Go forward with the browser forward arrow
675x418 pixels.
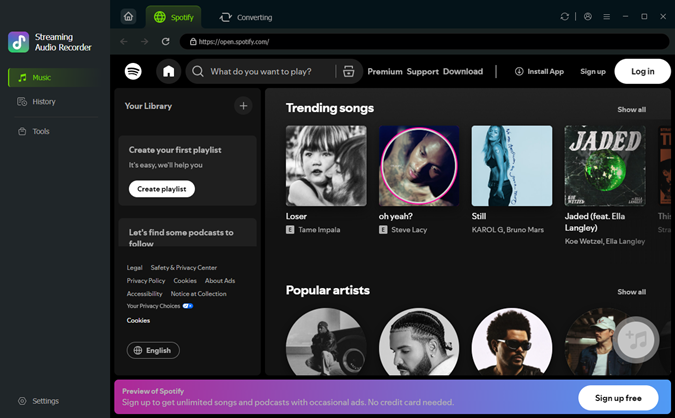(145, 41)
